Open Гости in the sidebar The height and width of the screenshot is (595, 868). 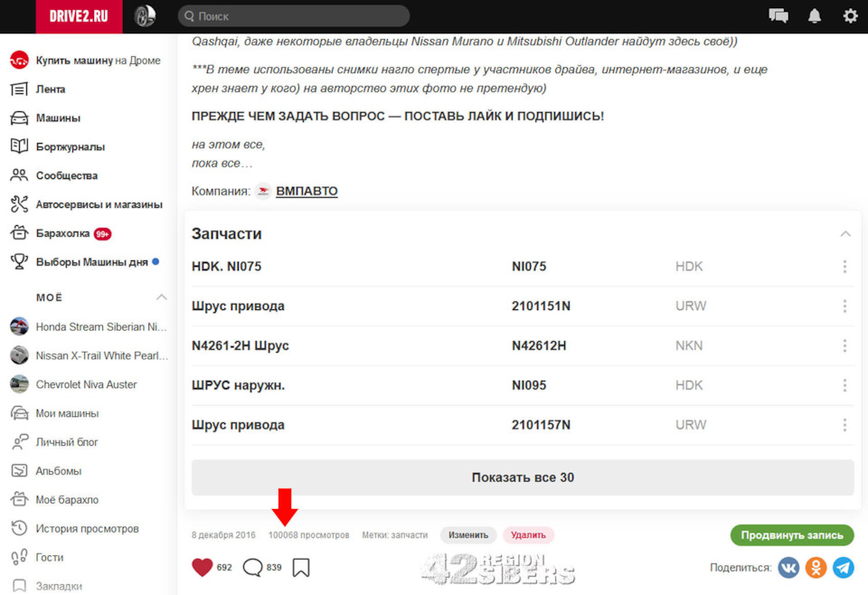pos(49,557)
